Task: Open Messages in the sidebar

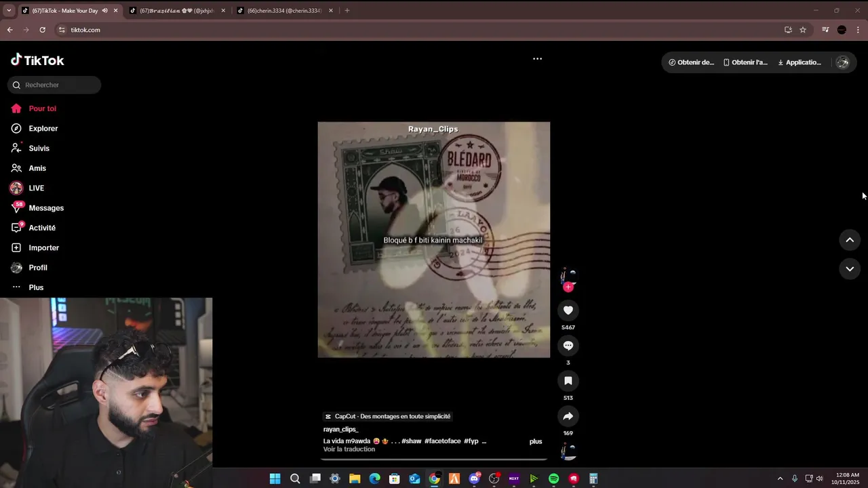Action: 46,208
